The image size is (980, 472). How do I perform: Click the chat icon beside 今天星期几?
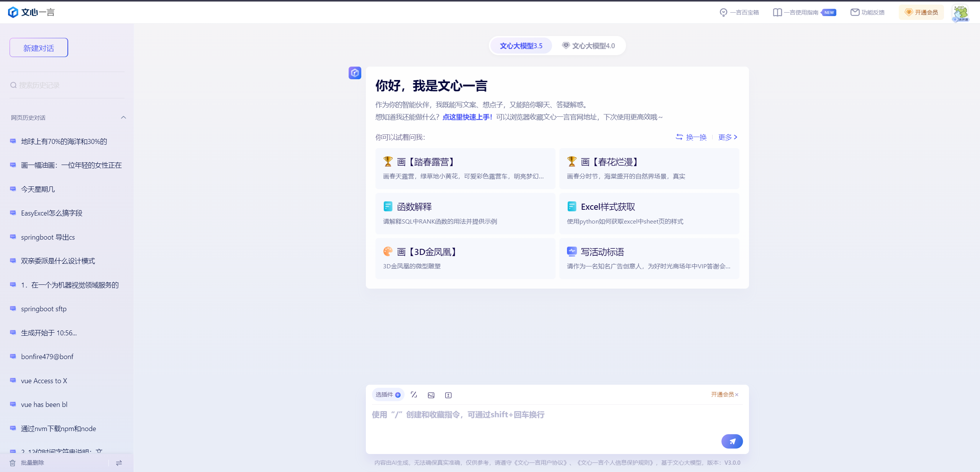pyautogui.click(x=13, y=189)
